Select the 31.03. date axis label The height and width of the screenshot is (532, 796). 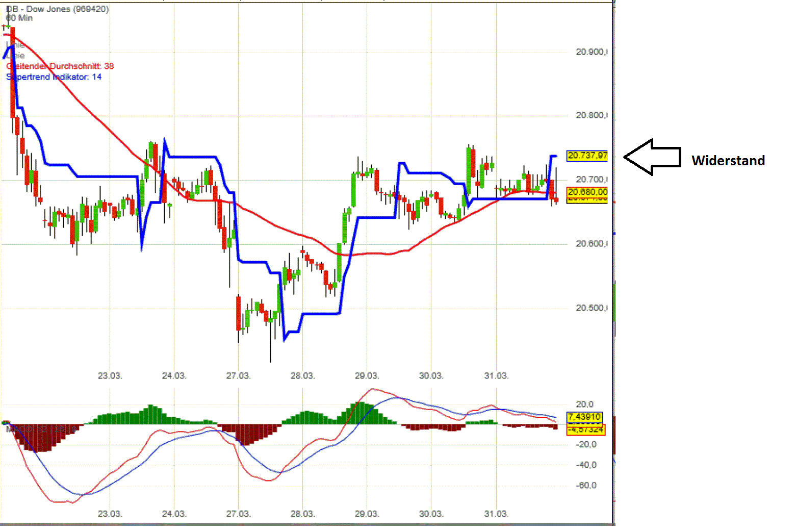497,375
